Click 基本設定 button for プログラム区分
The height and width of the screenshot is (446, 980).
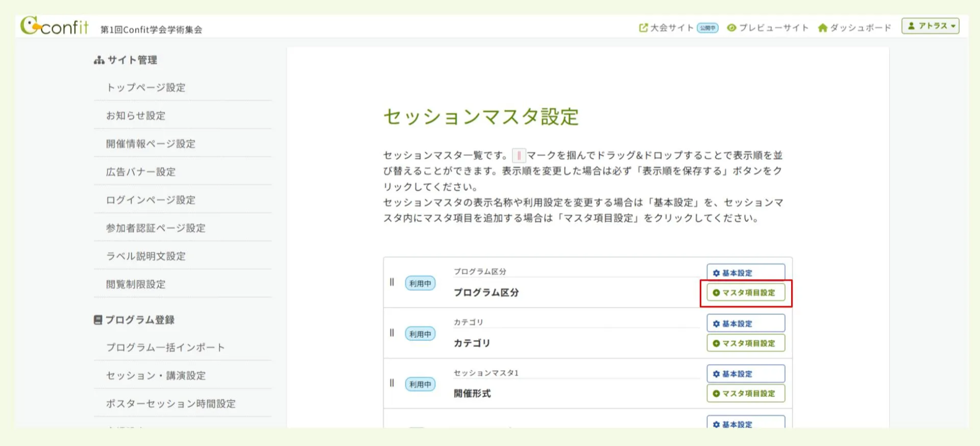coord(746,272)
